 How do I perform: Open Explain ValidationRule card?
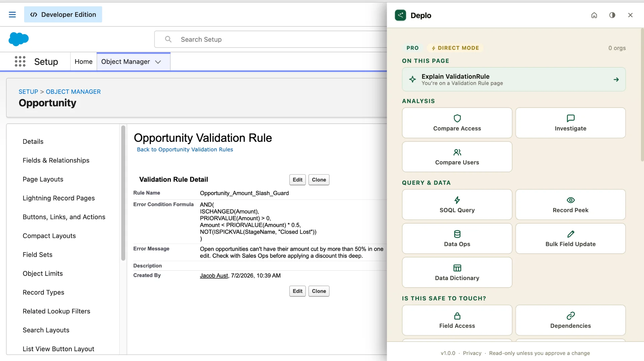tap(514, 79)
